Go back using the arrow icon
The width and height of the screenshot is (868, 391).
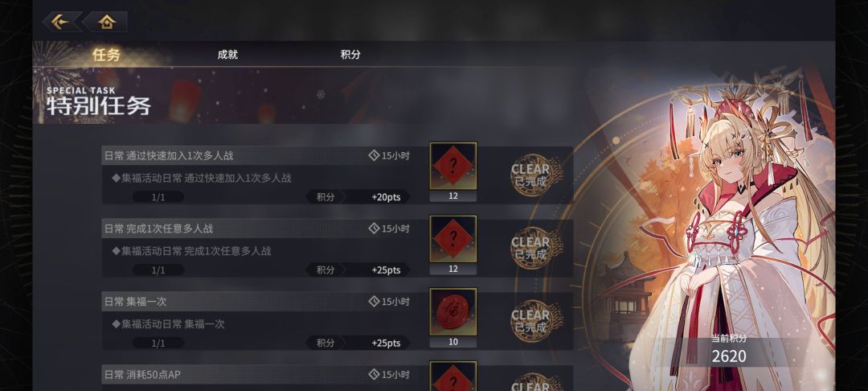(x=61, y=22)
